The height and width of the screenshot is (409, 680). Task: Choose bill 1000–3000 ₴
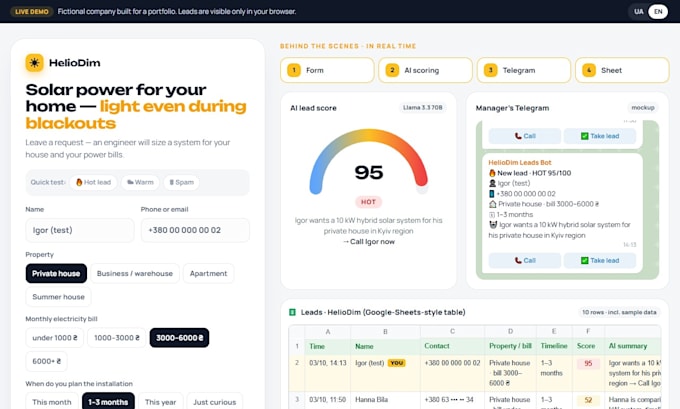click(117, 338)
